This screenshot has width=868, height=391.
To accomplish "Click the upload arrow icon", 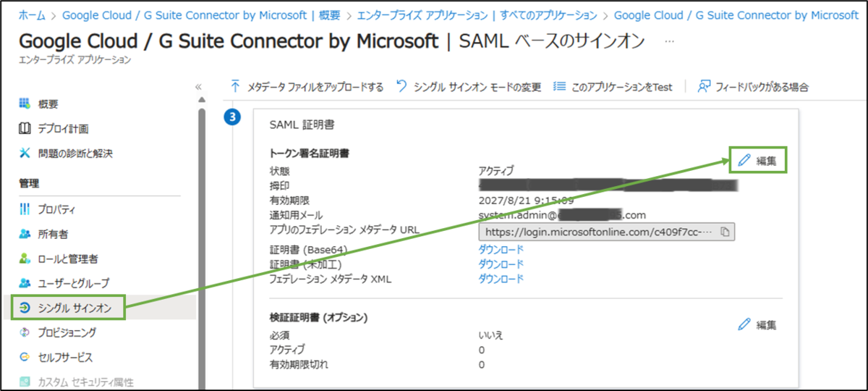I will click(x=235, y=86).
